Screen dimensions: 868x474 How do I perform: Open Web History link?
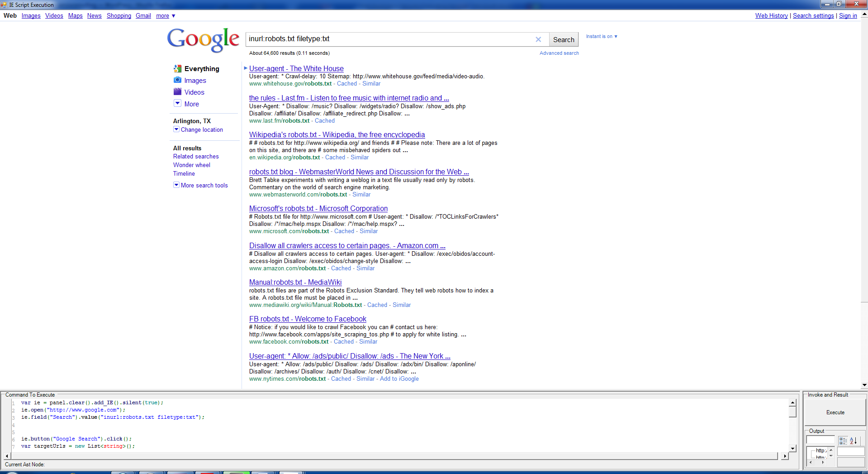tap(771, 16)
